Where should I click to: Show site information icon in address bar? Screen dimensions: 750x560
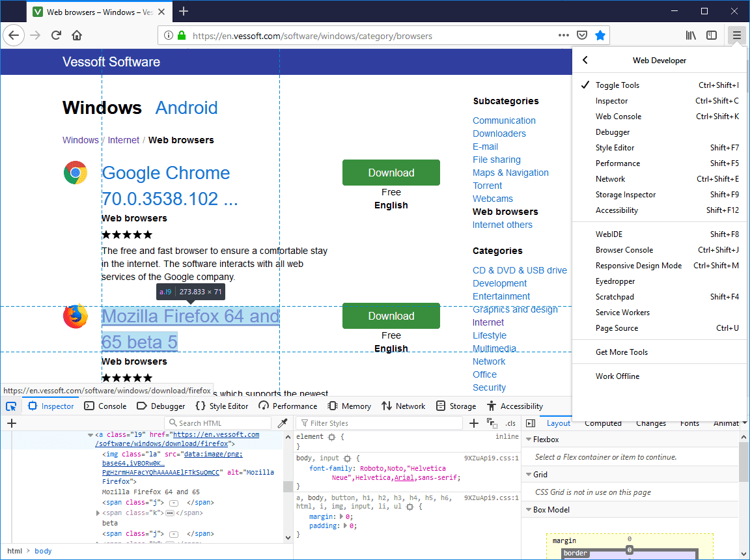(169, 35)
